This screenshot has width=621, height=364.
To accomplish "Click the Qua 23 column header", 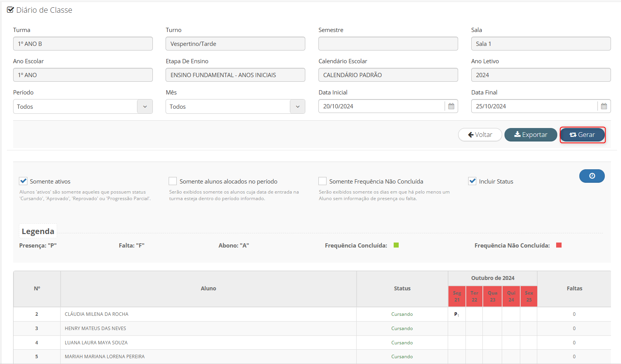I will [492, 297].
